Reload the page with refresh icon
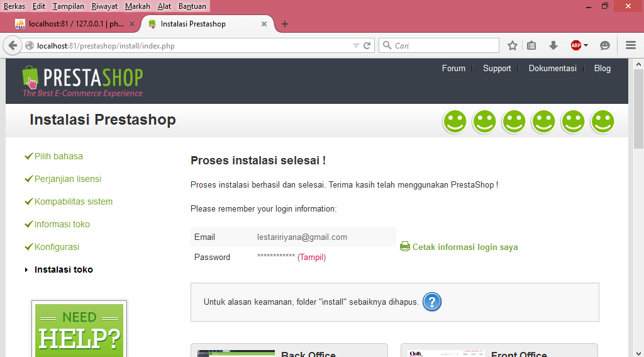The height and width of the screenshot is (357, 644). [x=367, y=46]
